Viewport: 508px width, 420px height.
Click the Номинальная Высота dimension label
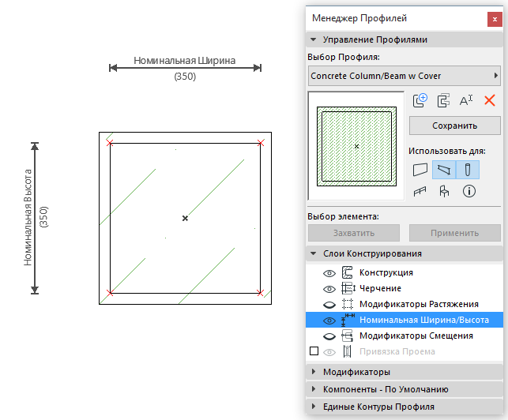(x=28, y=218)
